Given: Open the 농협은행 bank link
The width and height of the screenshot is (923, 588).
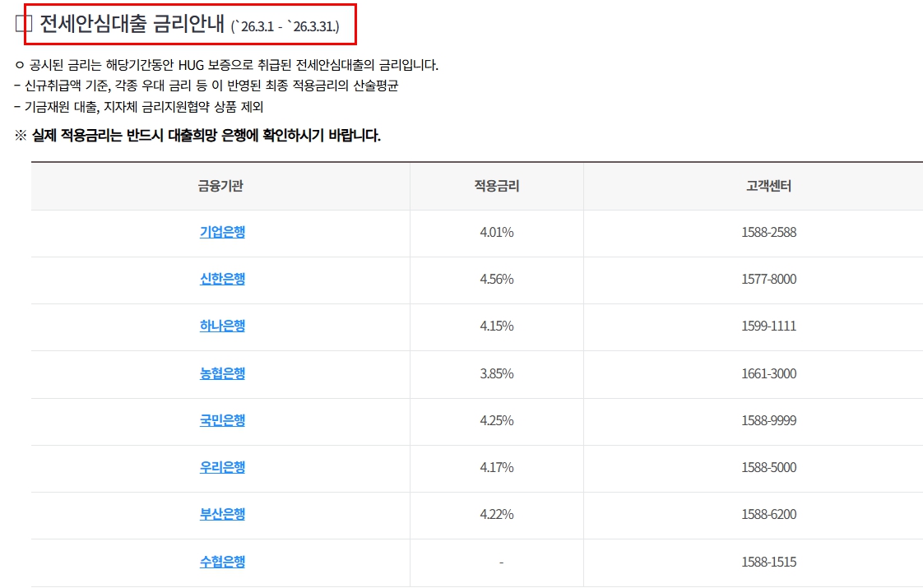Looking at the screenshot, I should click(x=222, y=373).
